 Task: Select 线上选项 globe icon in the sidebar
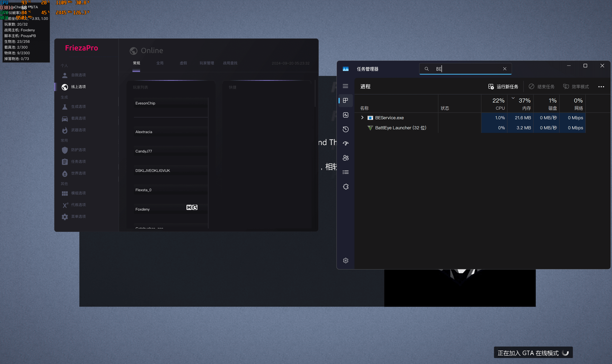click(65, 87)
